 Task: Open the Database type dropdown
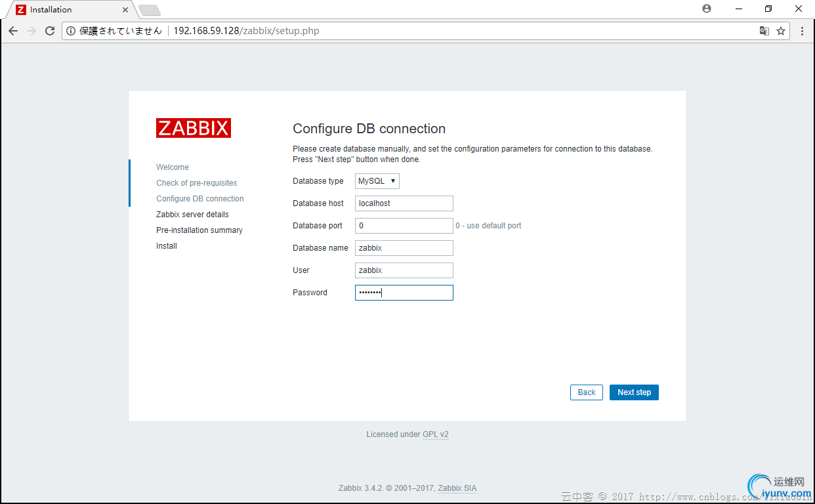pyautogui.click(x=377, y=181)
